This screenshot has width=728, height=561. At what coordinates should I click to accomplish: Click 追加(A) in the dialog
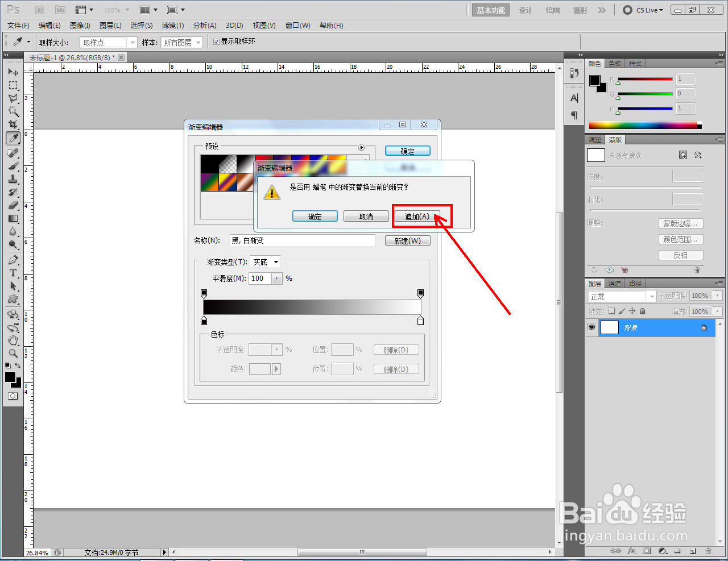coord(417,217)
